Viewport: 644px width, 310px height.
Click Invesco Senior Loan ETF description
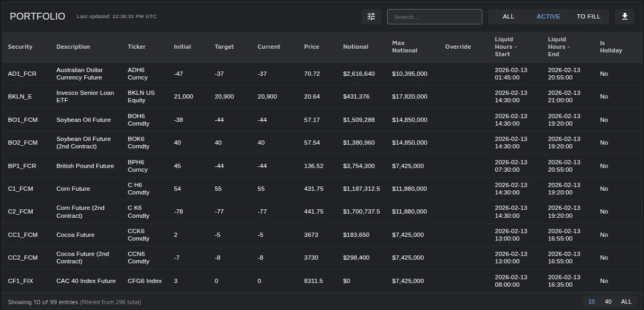(x=85, y=96)
